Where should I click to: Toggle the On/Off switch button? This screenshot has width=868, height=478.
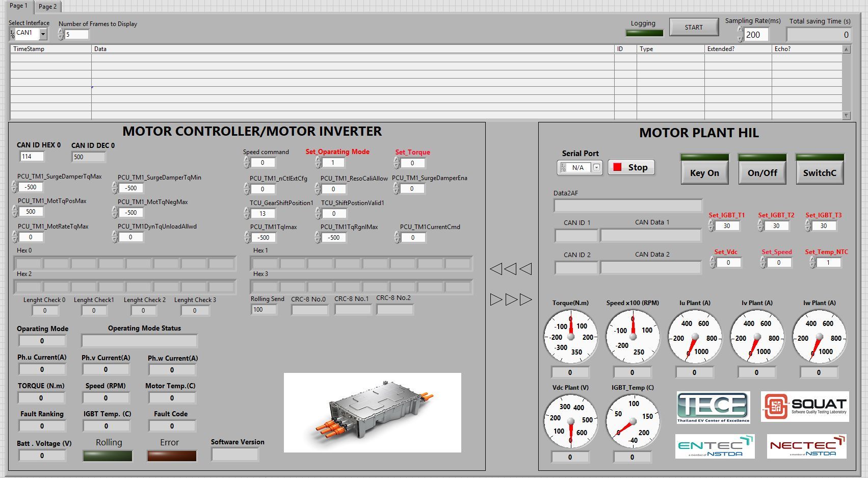[x=762, y=173]
